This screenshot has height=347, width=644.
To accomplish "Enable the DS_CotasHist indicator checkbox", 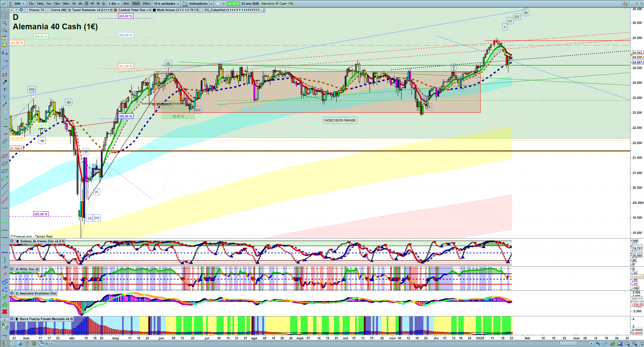I will [x=202, y=10].
